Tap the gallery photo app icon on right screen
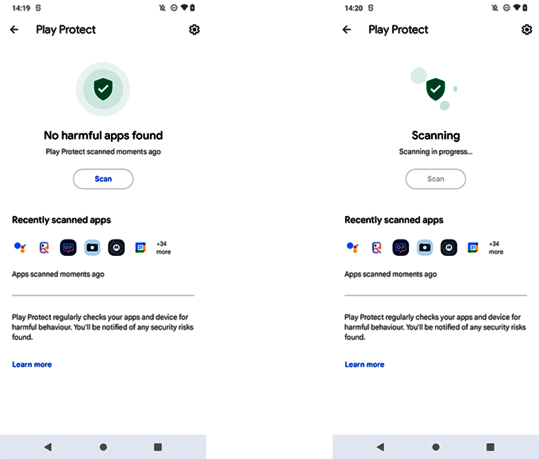Image resolution: width=539 pixels, height=459 pixels. 376,248
